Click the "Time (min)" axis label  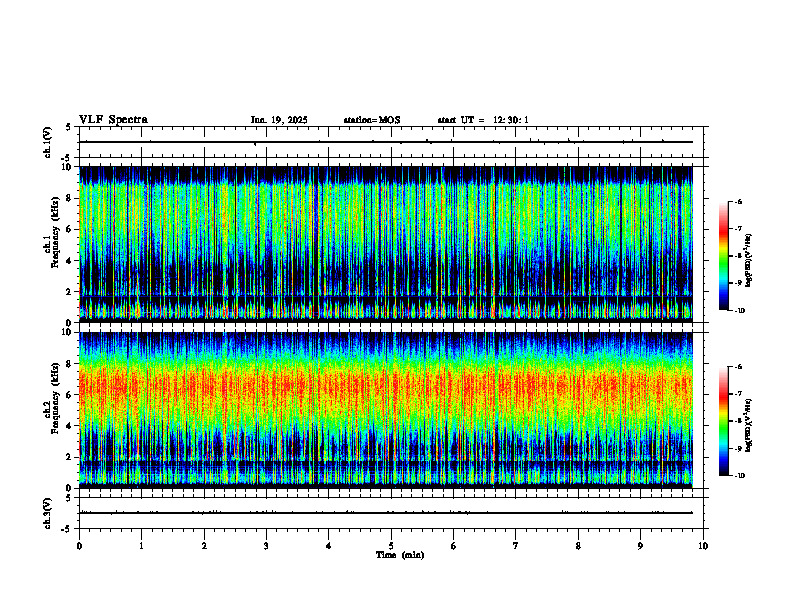400,555
